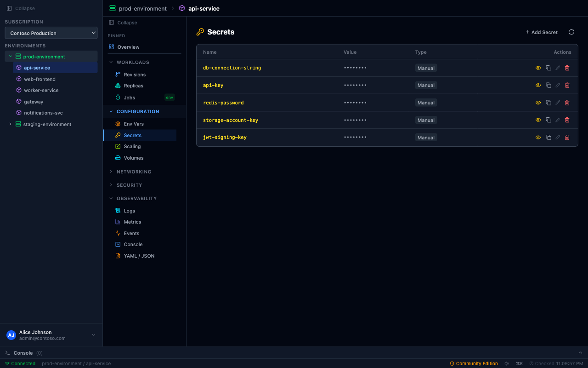The width and height of the screenshot is (588, 368).
Task: Unhide the redis-password secret value
Action: 538,103
